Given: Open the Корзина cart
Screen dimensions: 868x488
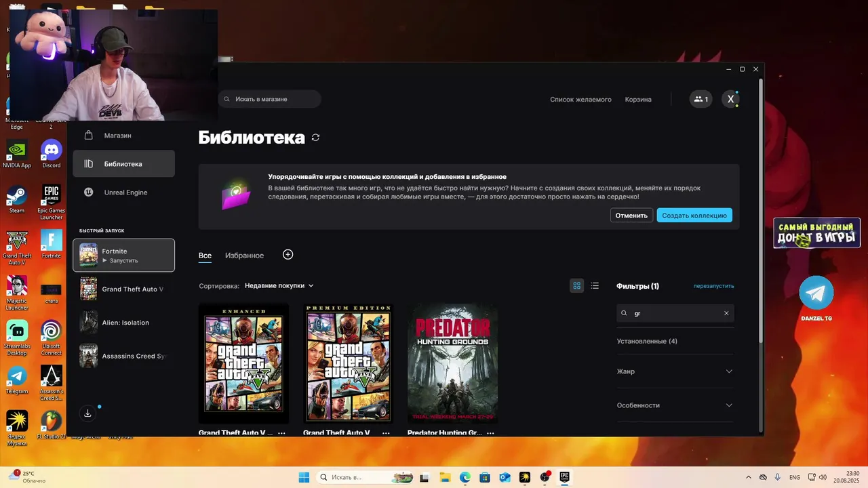Looking at the screenshot, I should [638, 99].
